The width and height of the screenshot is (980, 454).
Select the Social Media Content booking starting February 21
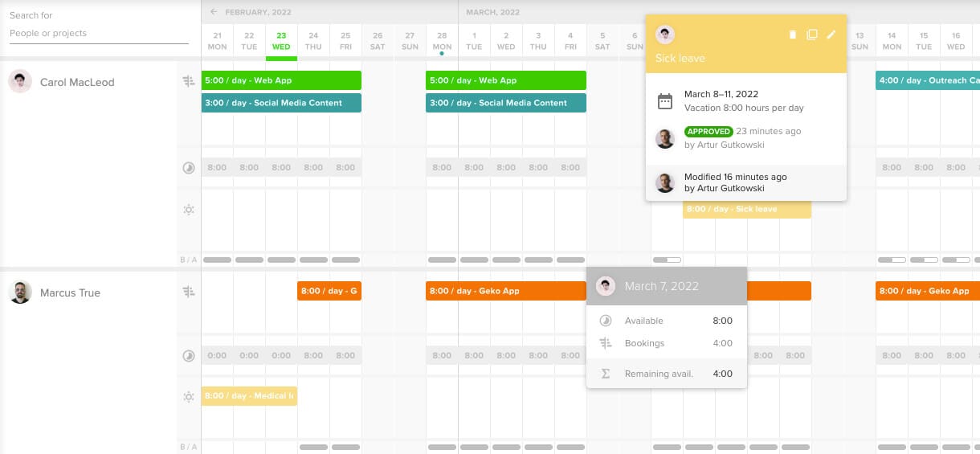[x=281, y=103]
